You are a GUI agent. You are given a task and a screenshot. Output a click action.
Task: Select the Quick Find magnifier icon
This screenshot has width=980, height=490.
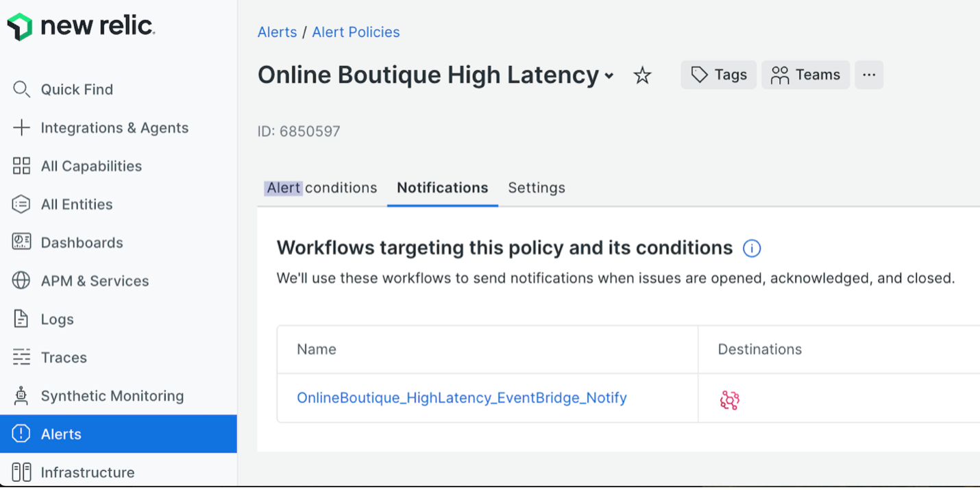coord(21,89)
